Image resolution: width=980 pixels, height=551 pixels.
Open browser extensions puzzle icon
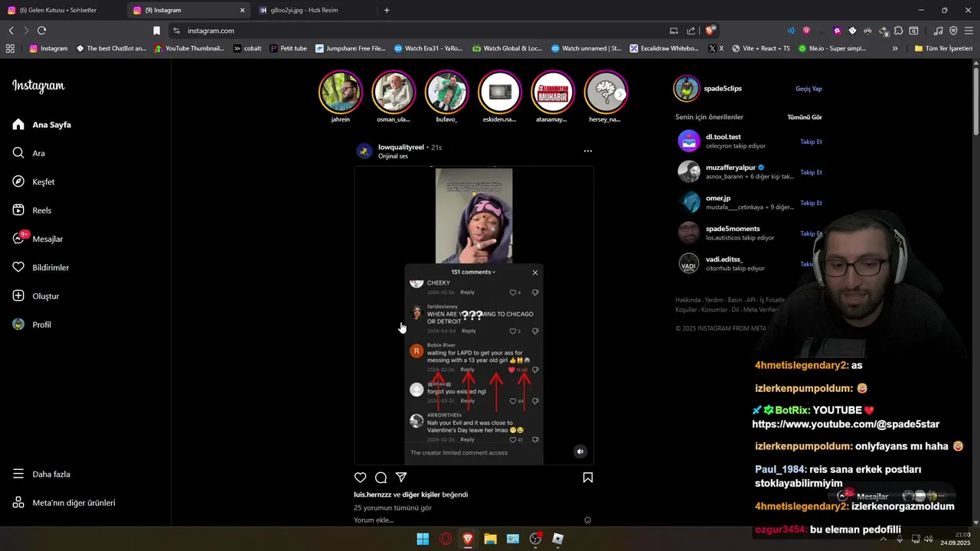[x=899, y=31]
